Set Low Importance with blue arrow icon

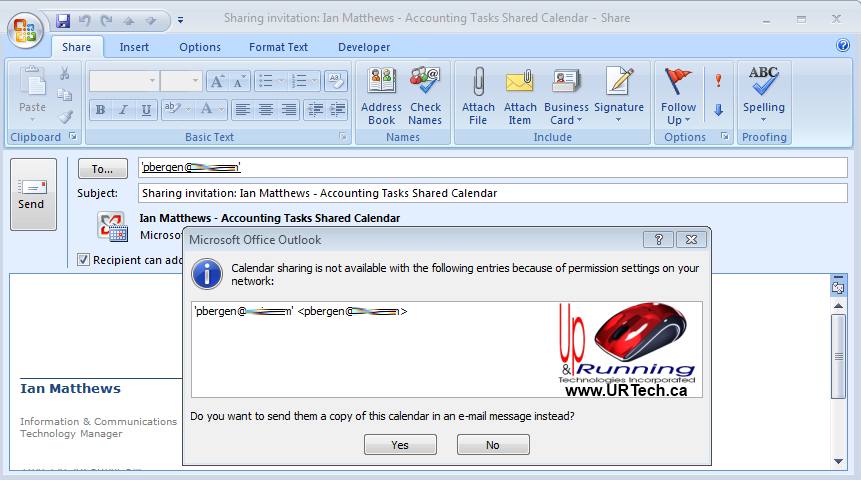(717, 110)
